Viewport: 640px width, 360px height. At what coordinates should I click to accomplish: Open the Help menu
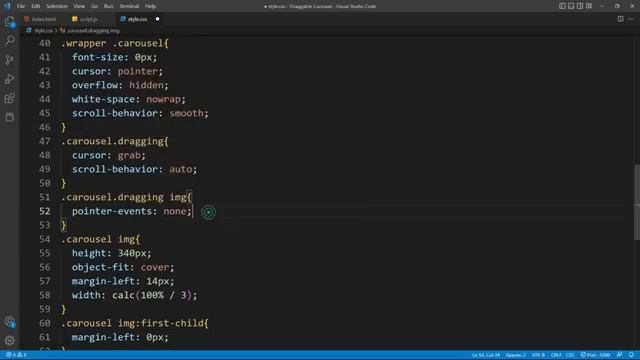pyautogui.click(x=150, y=6)
